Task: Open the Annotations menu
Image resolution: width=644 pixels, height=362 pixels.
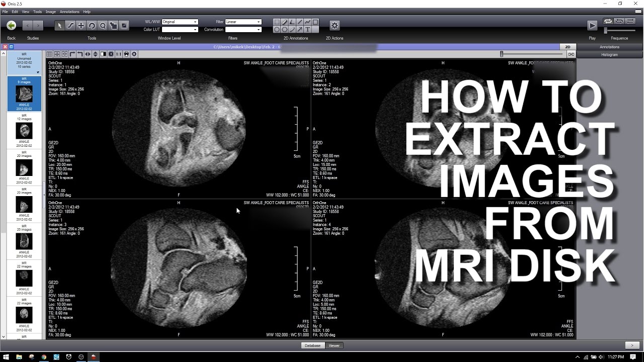Action: 69,12
